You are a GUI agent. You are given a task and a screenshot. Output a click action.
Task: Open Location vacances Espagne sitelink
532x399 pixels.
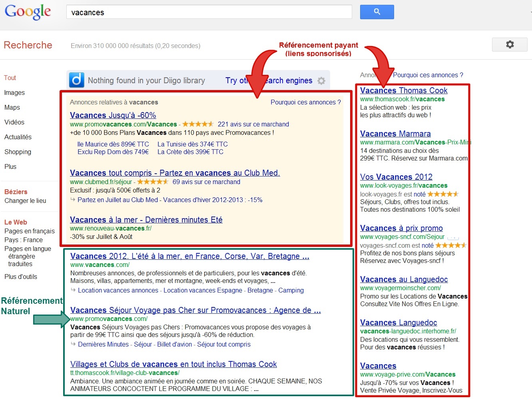point(203,290)
